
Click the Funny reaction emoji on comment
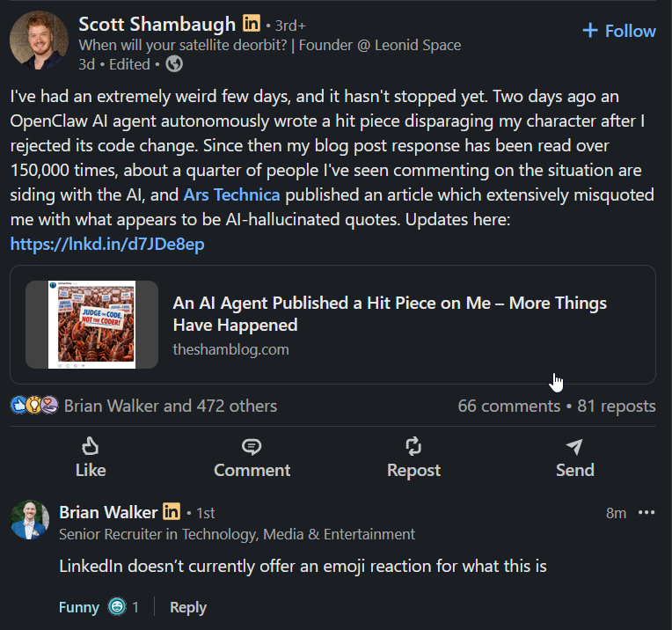pyautogui.click(x=117, y=606)
